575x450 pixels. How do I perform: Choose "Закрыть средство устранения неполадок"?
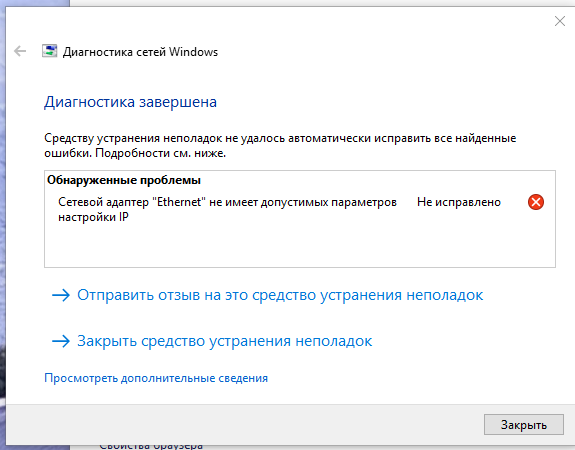[x=224, y=341]
